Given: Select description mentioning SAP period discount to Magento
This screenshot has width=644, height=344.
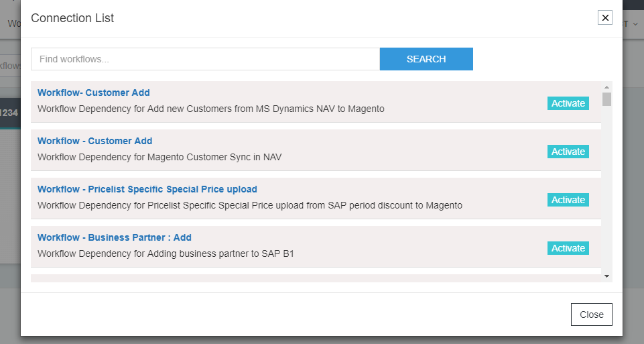Looking at the screenshot, I should pyautogui.click(x=249, y=205).
